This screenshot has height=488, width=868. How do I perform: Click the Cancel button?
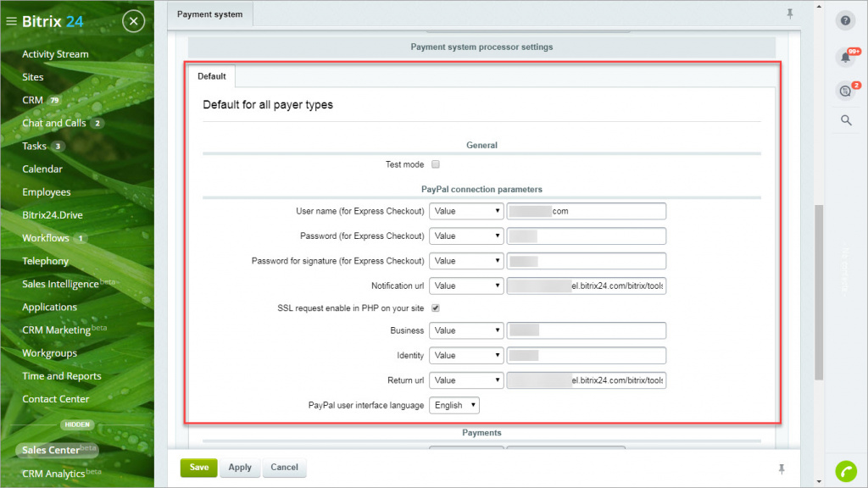pyautogui.click(x=284, y=468)
